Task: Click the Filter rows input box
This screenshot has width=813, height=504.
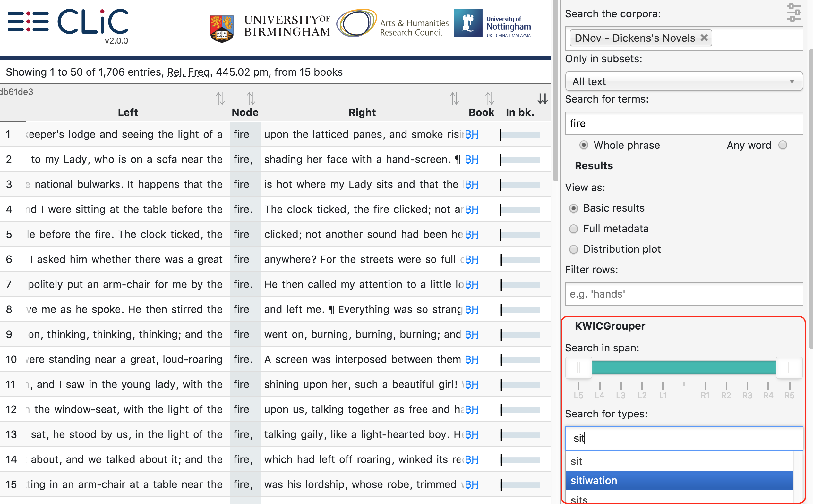Action: (684, 294)
